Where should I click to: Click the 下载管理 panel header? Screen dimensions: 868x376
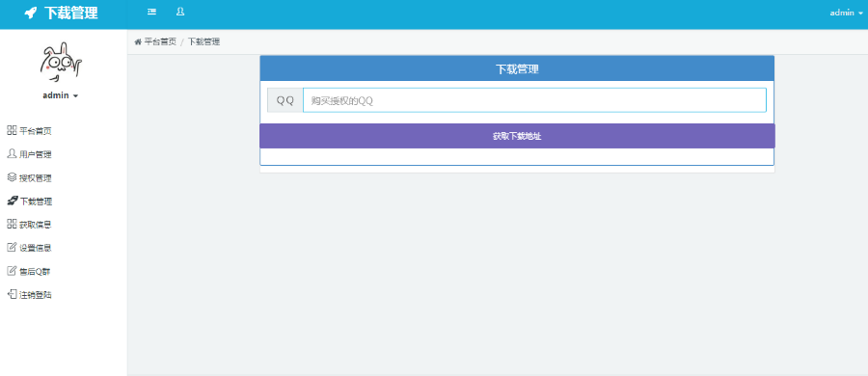(x=517, y=69)
